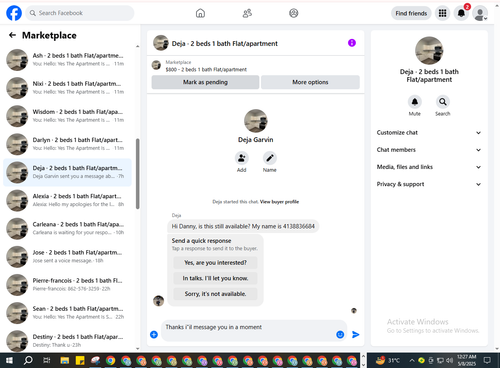500x368 pixels.
Task: Open Windows taskbar search
Action: pos(28,360)
